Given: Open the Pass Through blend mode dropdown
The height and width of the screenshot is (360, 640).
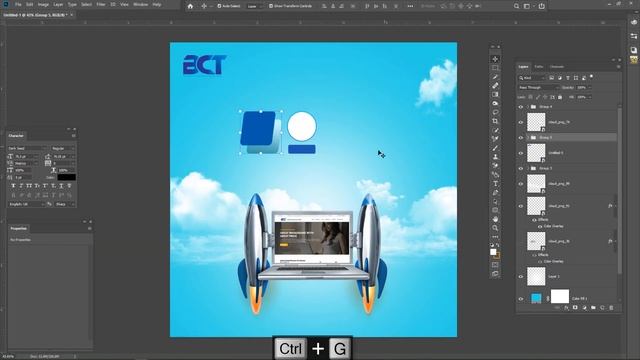Looking at the screenshot, I should [539, 87].
